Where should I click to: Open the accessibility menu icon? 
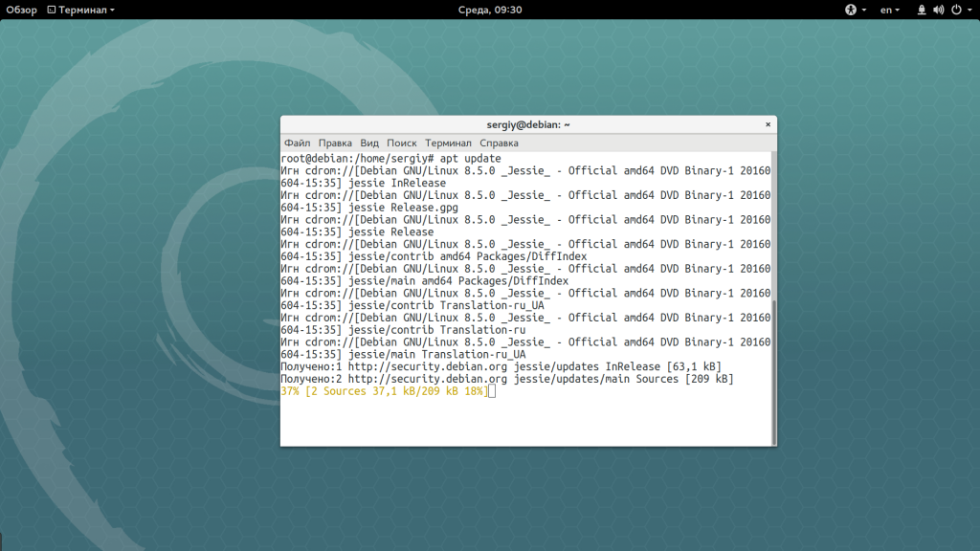[850, 10]
